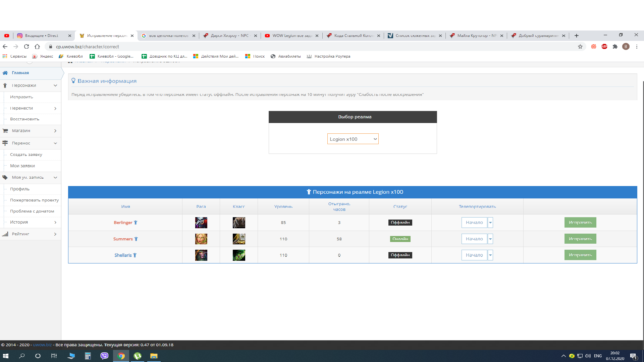Viewport: 644px width, 362px height.
Task: Click Summers' class icon
Action: (x=239, y=239)
